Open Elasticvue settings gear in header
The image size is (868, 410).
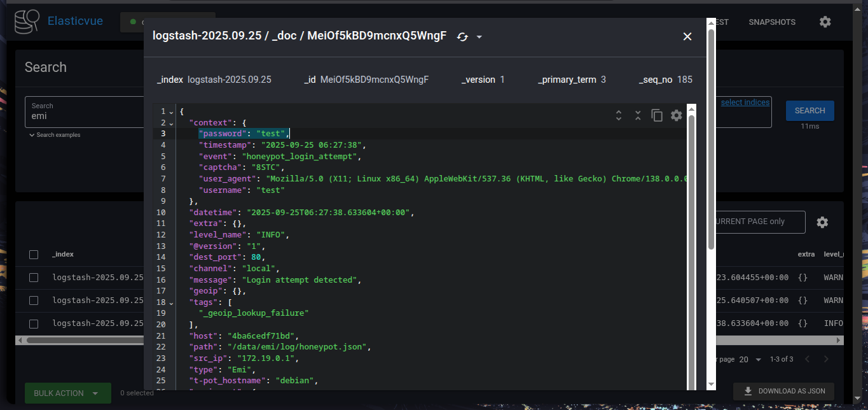[x=825, y=22]
